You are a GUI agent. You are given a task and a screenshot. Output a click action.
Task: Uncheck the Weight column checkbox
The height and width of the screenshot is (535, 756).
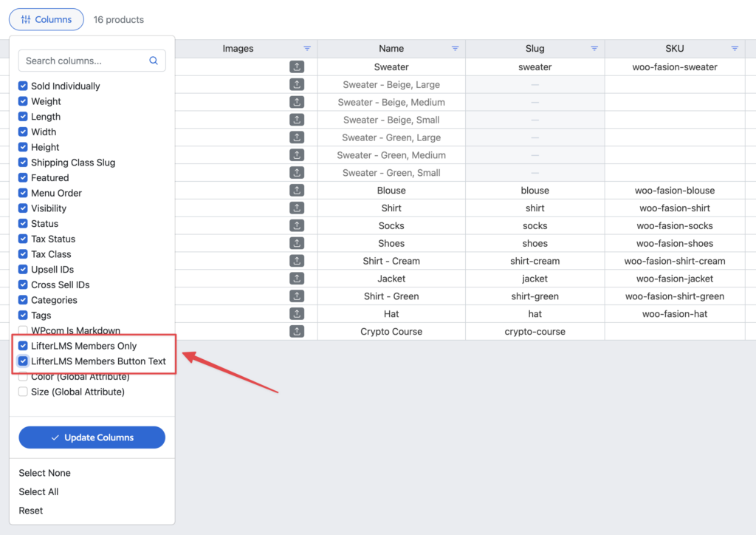click(x=23, y=101)
